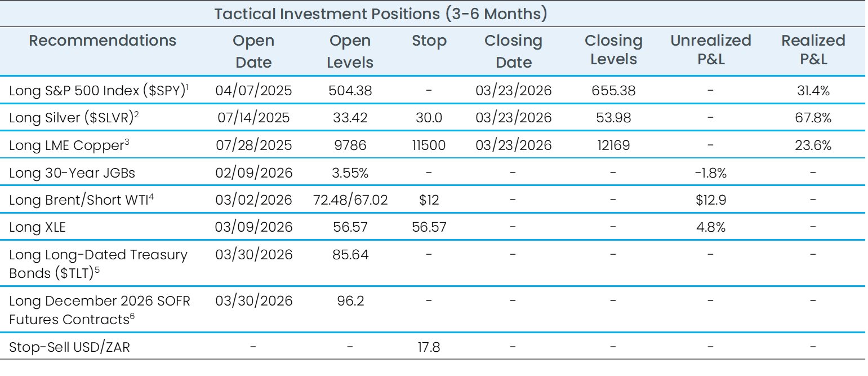Select the Realized P&L column header
This screenshot has width=868, height=376.
coord(813,50)
